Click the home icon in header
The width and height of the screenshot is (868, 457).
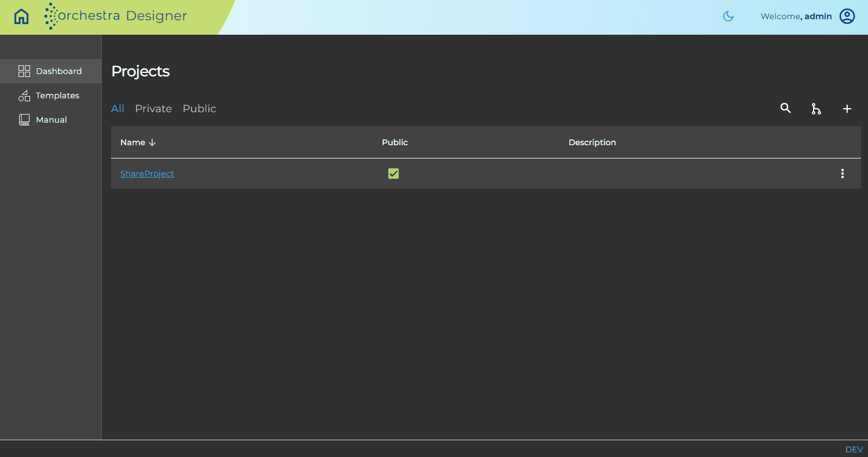[x=21, y=16]
